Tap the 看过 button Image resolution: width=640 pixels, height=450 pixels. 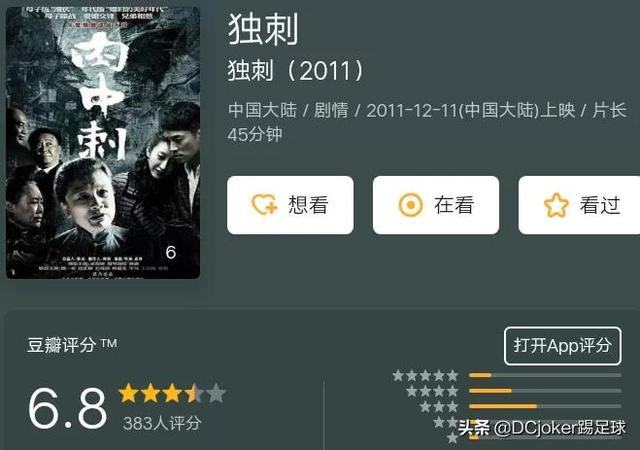point(579,205)
